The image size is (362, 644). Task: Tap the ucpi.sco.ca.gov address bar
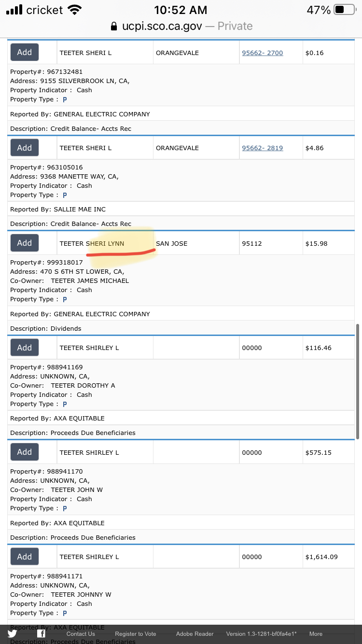pyautogui.click(x=181, y=26)
